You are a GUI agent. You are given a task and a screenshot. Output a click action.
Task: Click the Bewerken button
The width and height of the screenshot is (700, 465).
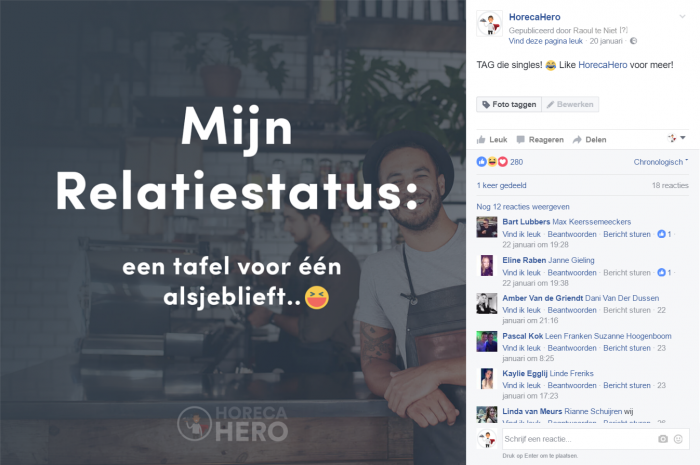[570, 104]
